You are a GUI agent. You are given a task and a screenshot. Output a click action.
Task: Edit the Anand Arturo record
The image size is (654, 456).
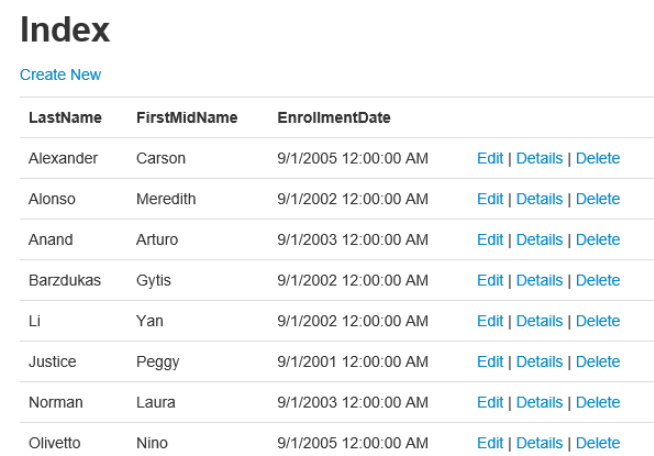click(x=489, y=240)
